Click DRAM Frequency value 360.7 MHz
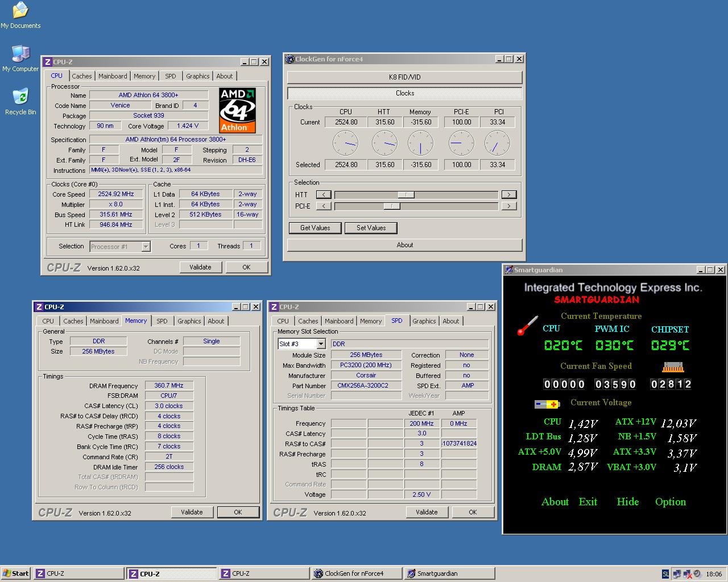 tap(169, 386)
